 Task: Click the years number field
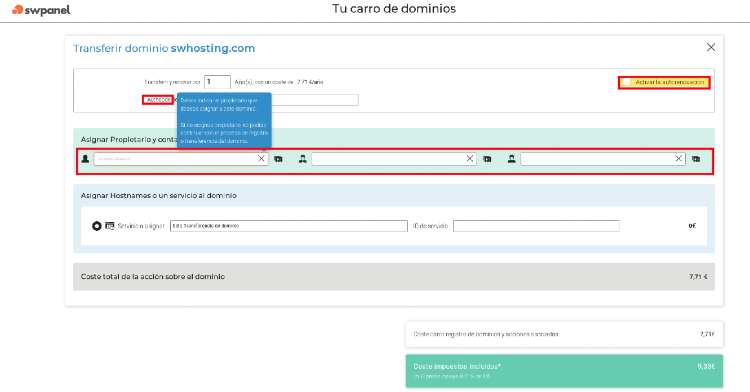coord(217,82)
